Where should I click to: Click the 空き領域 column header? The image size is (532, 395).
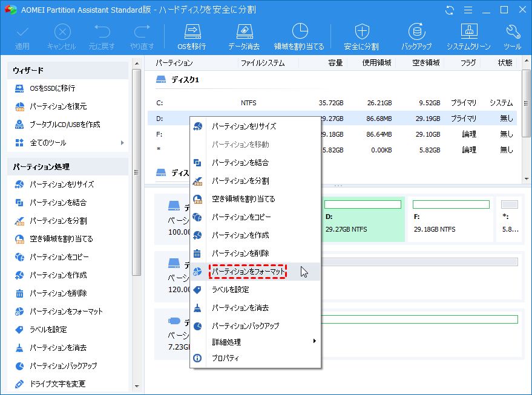426,63
